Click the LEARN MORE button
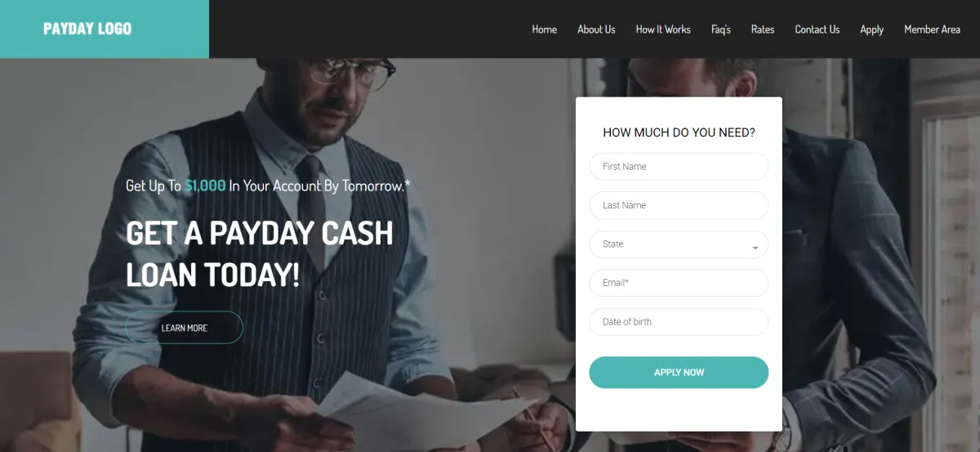Viewport: 980px width, 452px height. click(185, 328)
